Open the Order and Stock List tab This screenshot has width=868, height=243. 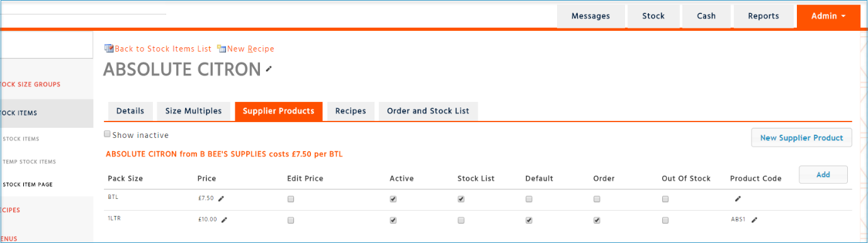pyautogui.click(x=428, y=111)
